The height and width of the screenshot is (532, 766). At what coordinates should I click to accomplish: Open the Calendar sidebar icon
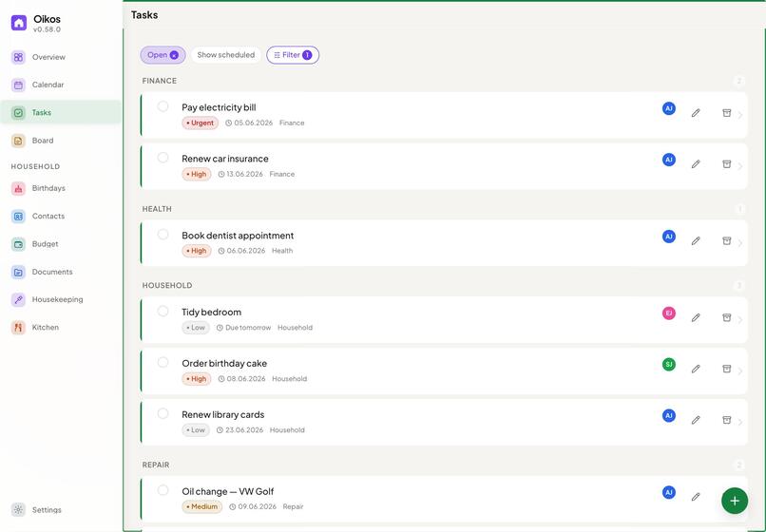click(18, 85)
